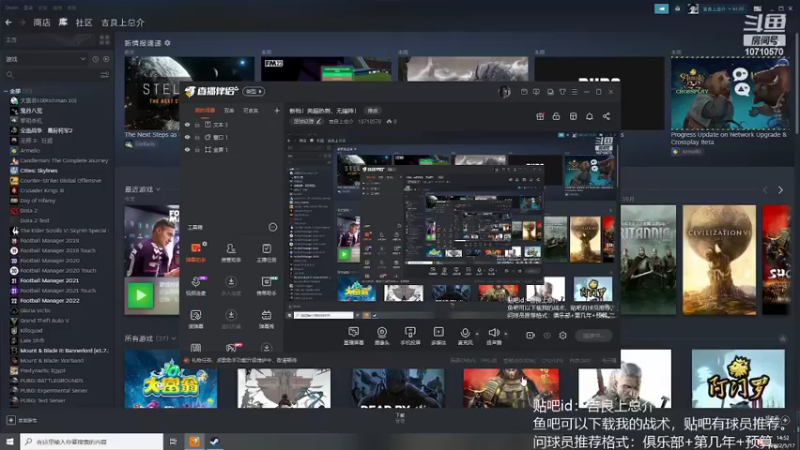Select Cities: Skylines in library list
The image size is (800, 450).
click(39, 170)
